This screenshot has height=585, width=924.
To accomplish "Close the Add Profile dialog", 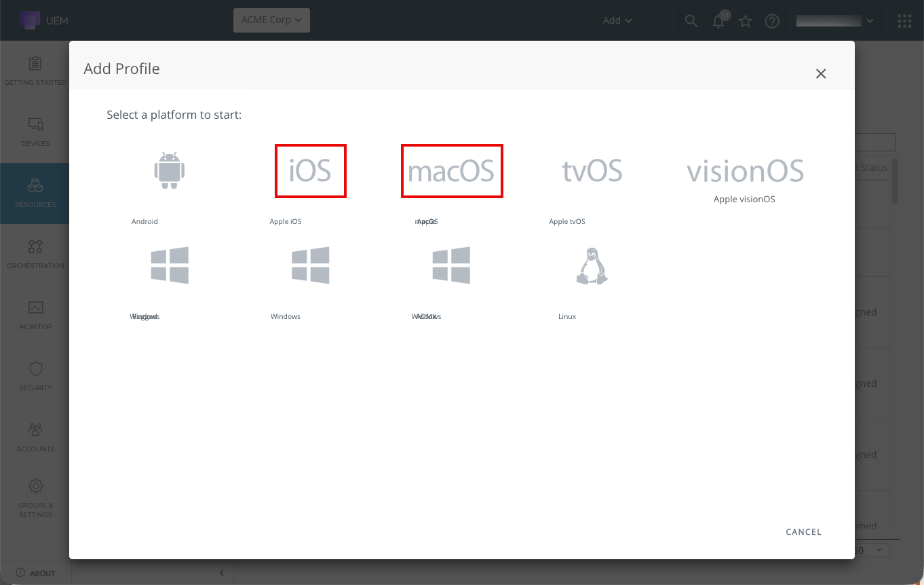I will [821, 74].
